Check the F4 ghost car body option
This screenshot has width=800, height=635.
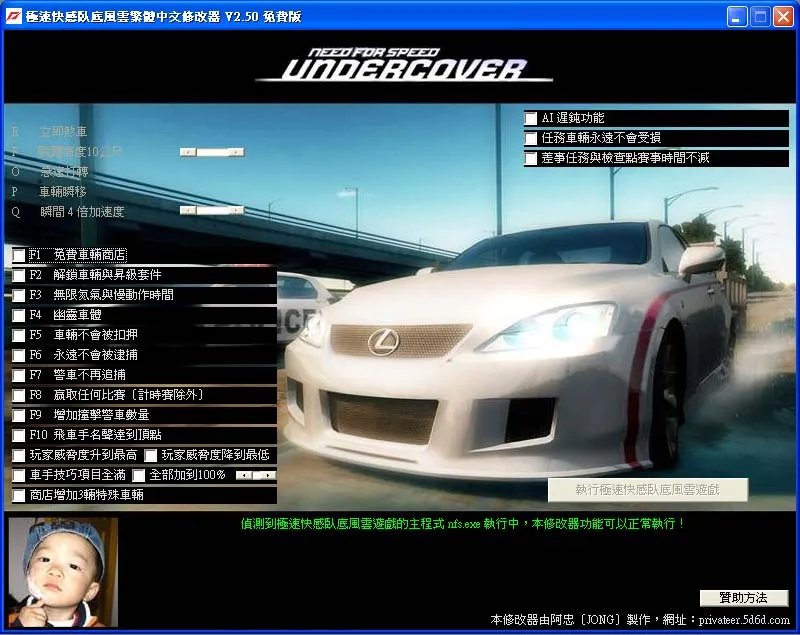[x=18, y=315]
